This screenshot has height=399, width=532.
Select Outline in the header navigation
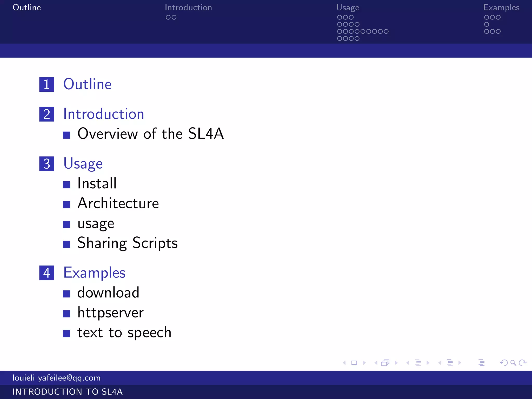pyautogui.click(x=27, y=8)
